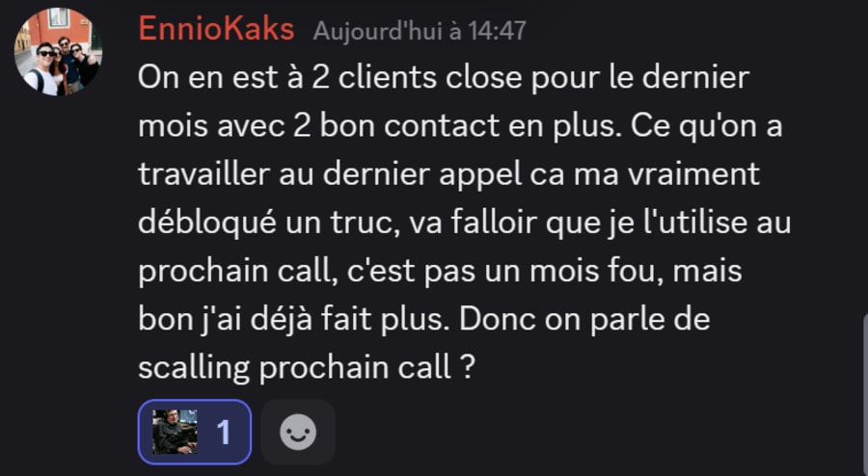Click the text "prochain call ?" ending the message

coord(367,368)
